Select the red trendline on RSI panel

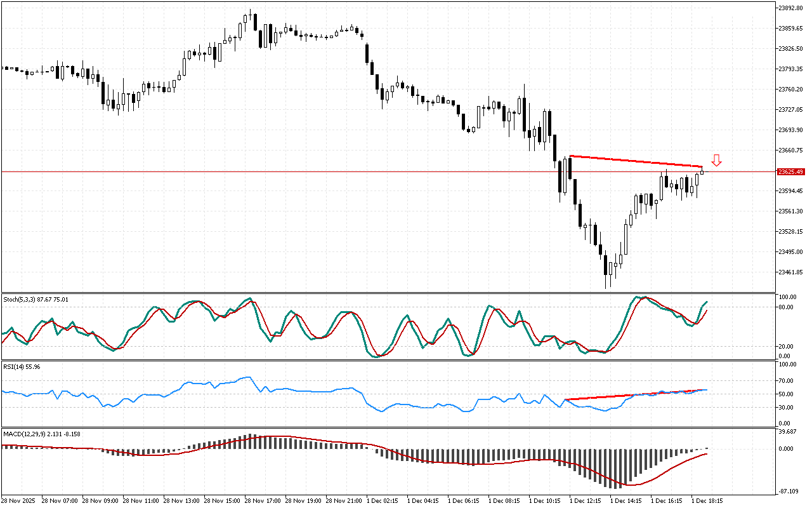pyautogui.click(x=634, y=395)
